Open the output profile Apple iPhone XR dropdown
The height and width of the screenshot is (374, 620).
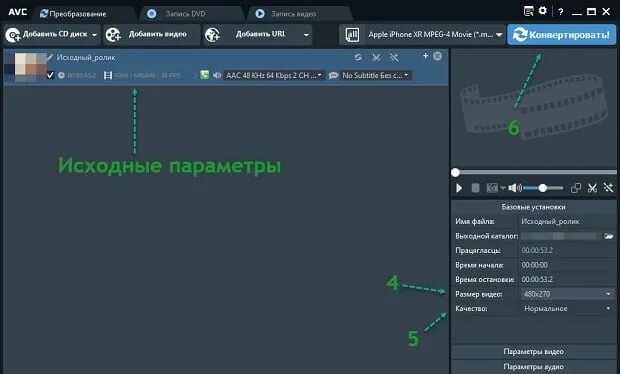(435, 35)
